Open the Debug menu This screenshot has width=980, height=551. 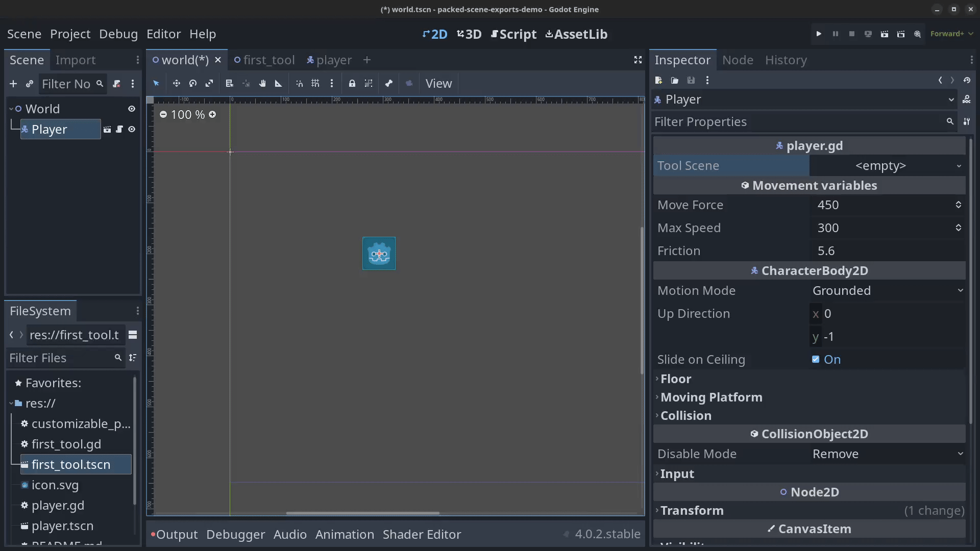(118, 34)
